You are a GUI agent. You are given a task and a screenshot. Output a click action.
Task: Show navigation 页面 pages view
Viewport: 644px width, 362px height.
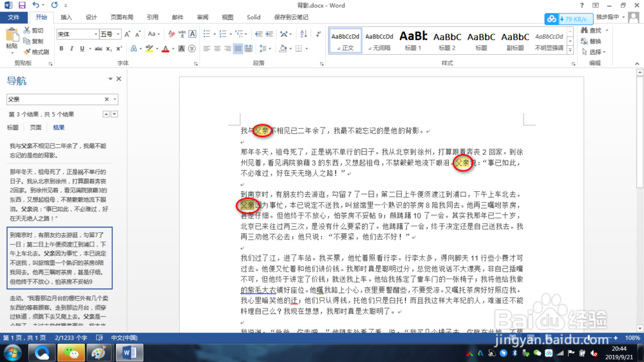pyautogui.click(x=35, y=128)
